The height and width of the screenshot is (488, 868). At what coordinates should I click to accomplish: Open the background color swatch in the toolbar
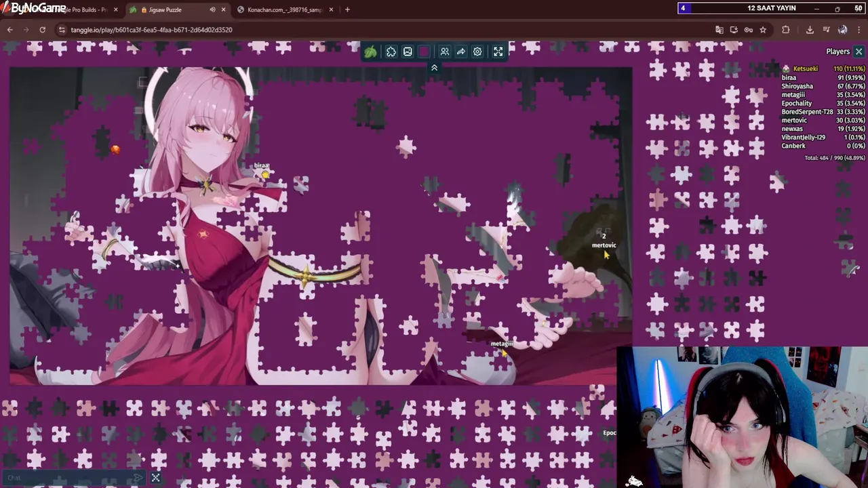(425, 52)
